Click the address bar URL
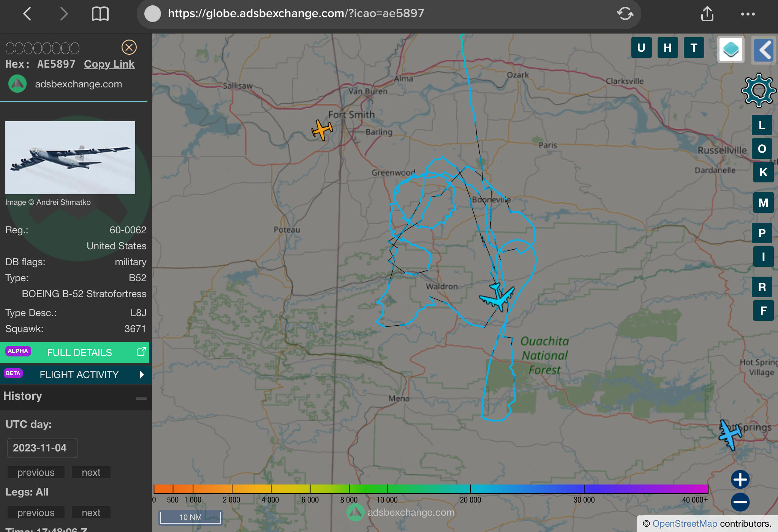 pyautogui.click(x=296, y=13)
